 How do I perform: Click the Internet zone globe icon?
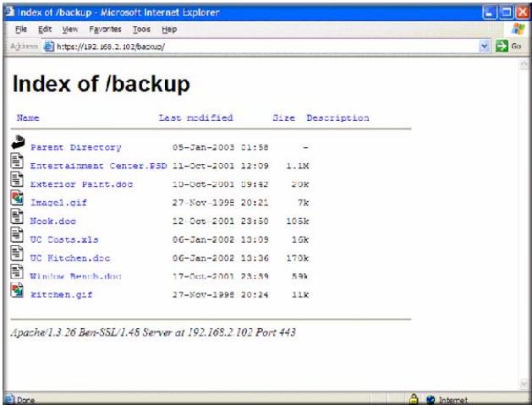tap(431, 400)
